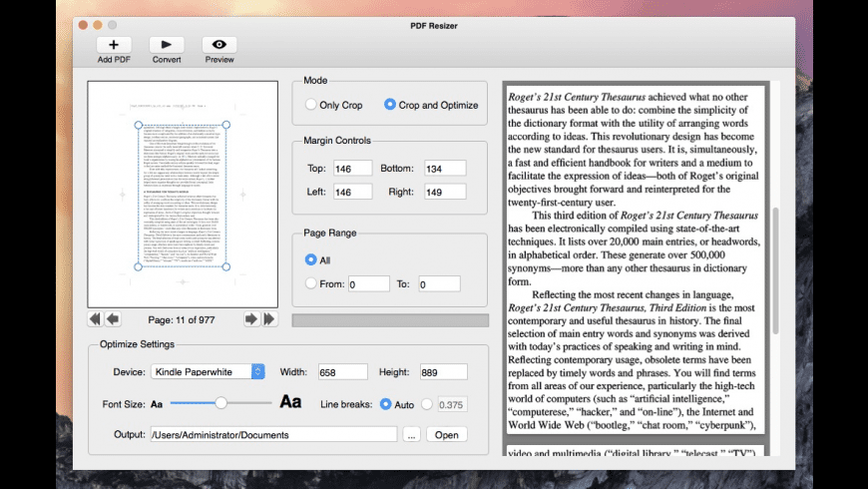Click the large Aa font size icon
Screen dimensions: 868x489
290,401
